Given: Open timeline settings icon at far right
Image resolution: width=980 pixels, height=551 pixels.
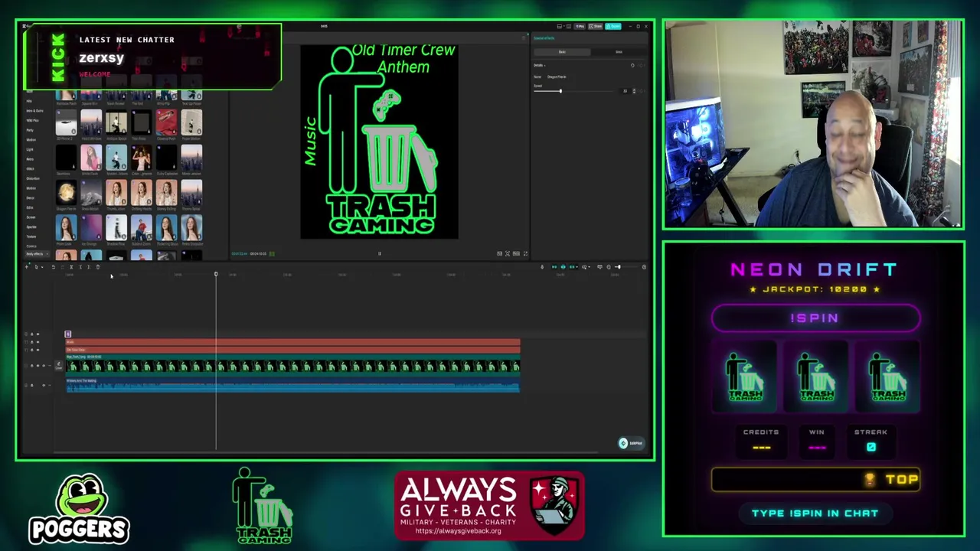Looking at the screenshot, I should [x=644, y=267].
